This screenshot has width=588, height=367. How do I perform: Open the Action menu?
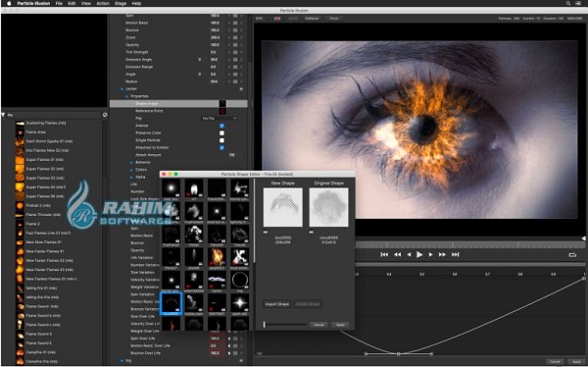click(x=103, y=3)
